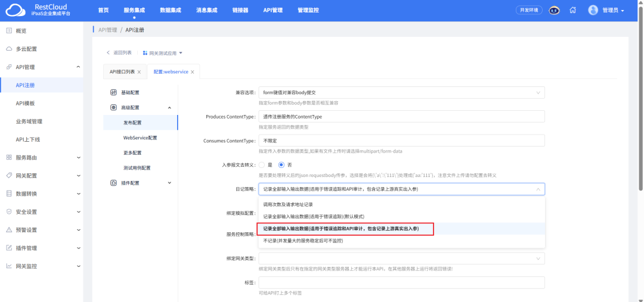Click the 插件配置 icon in config panel
The width and height of the screenshot is (644, 302).
click(113, 183)
